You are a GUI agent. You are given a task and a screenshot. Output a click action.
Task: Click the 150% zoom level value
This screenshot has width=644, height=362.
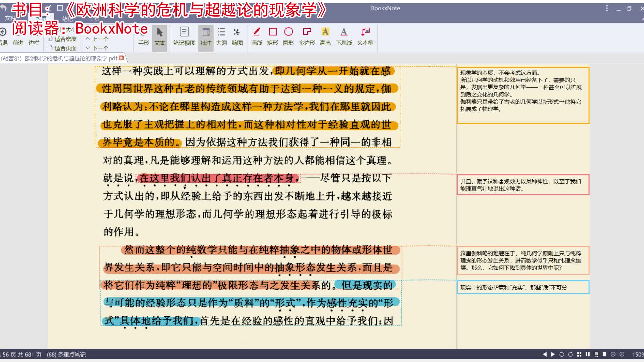point(638,354)
